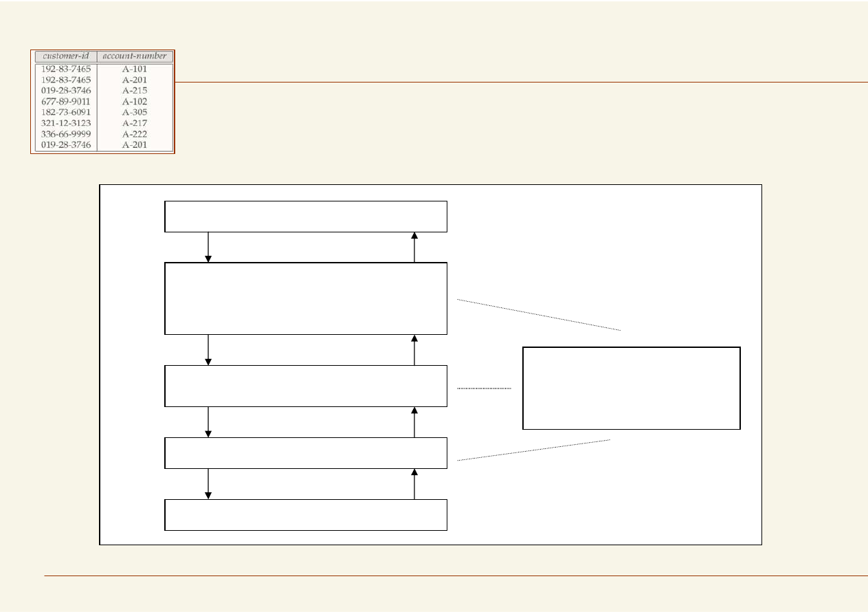Screen dimensions: 868x614
Task: Select the topmost empty diagram box
Action: click(x=306, y=217)
